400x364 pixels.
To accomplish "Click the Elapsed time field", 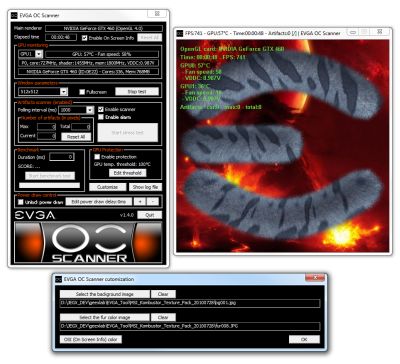I will click(61, 37).
